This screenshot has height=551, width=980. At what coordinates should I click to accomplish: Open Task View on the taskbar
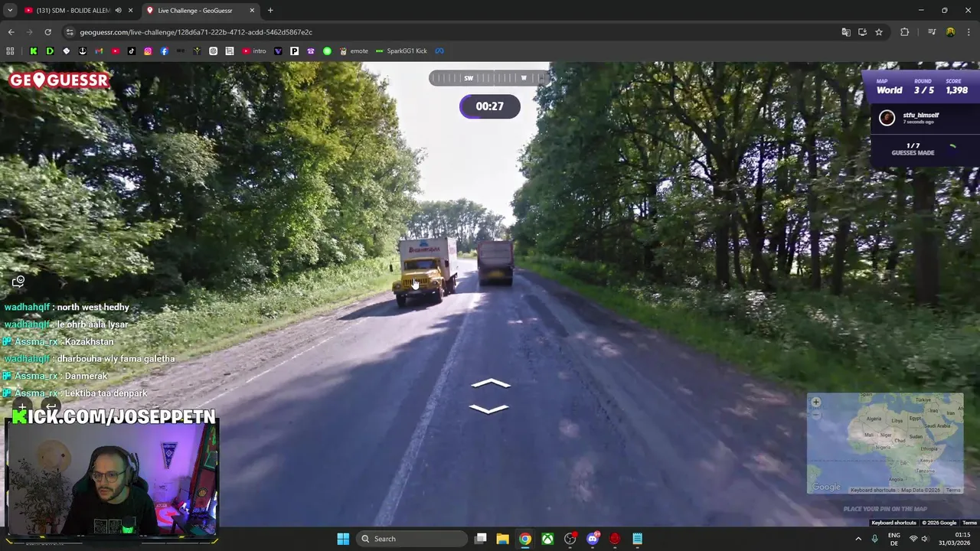click(x=480, y=539)
